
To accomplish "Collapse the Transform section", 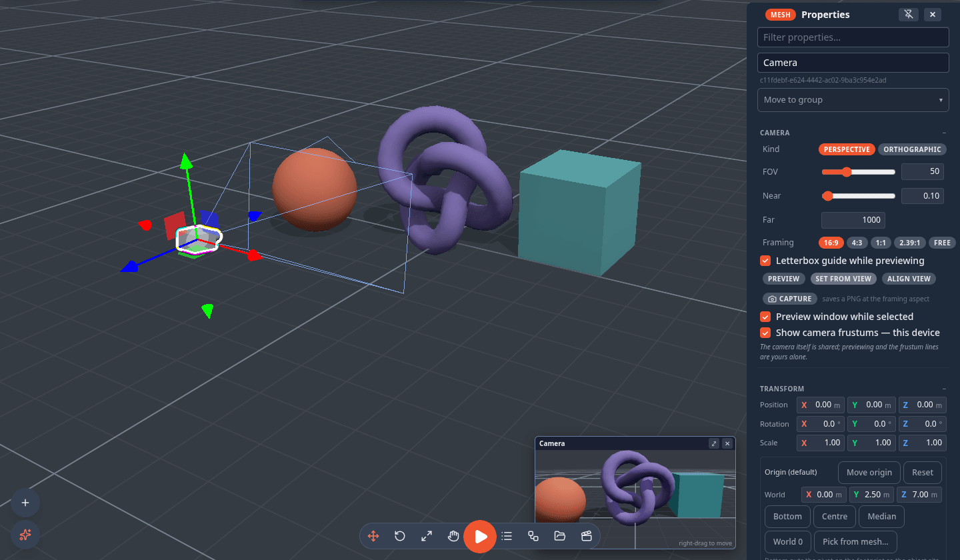I will (x=943, y=389).
